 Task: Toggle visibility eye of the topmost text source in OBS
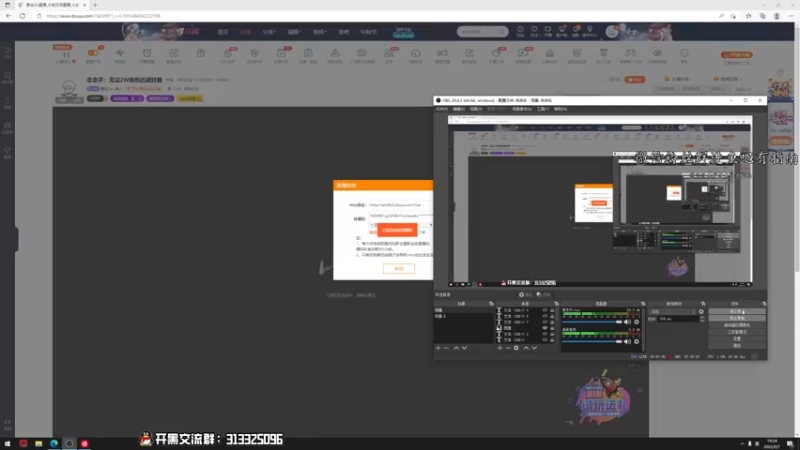click(545, 310)
